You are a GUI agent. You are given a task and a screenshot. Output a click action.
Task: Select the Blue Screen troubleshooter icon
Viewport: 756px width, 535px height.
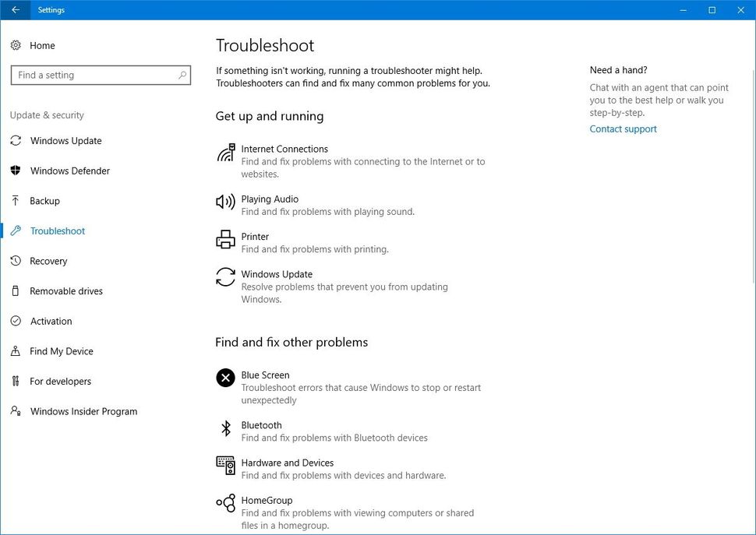[225, 378]
